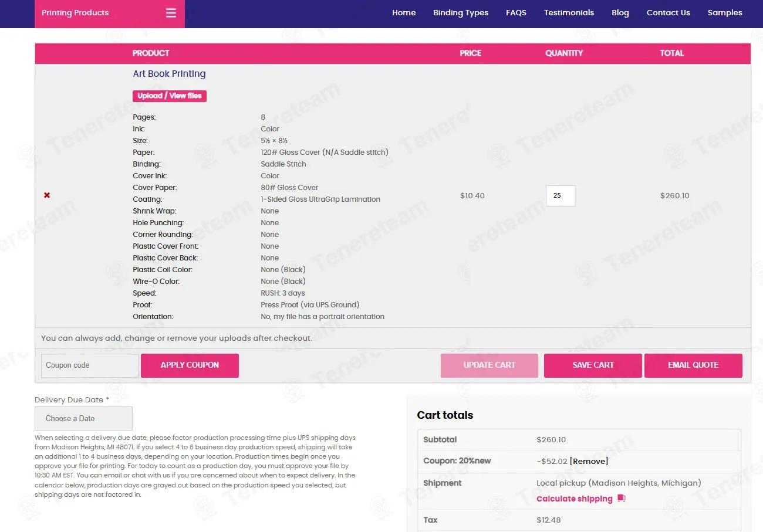Focus the quantity field showing 25

(x=561, y=196)
